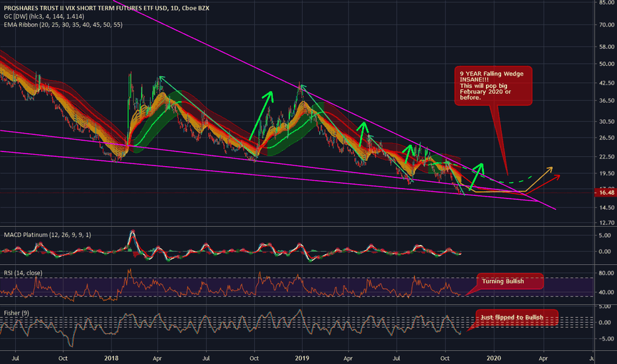Click the first Jul time axis label
The width and height of the screenshot is (617, 364).
point(15,358)
